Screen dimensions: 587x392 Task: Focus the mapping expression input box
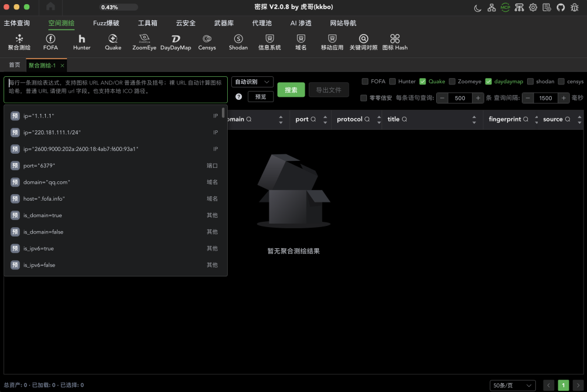[116, 89]
